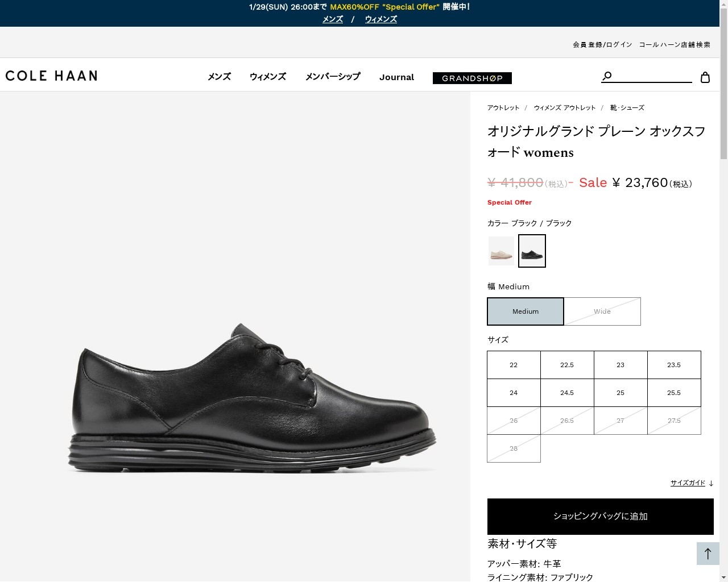
Task: Click the メンズ link in promo banner
Action: [333, 19]
